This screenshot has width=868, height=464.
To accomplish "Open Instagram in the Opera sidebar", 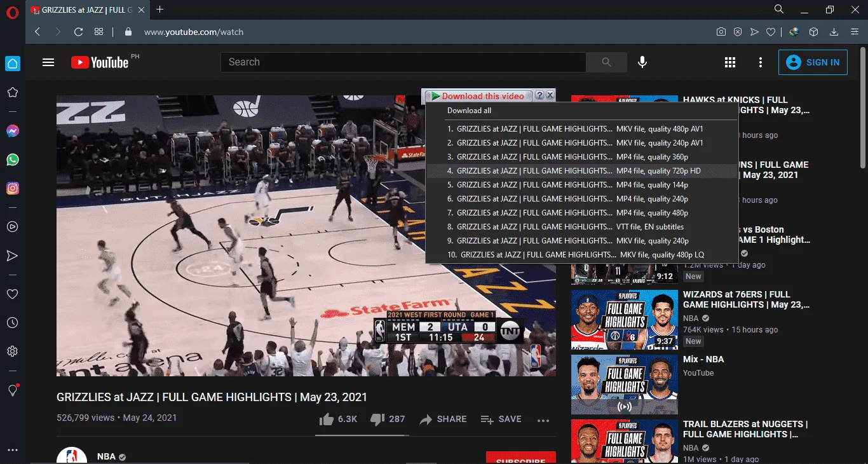I will pyautogui.click(x=12, y=188).
